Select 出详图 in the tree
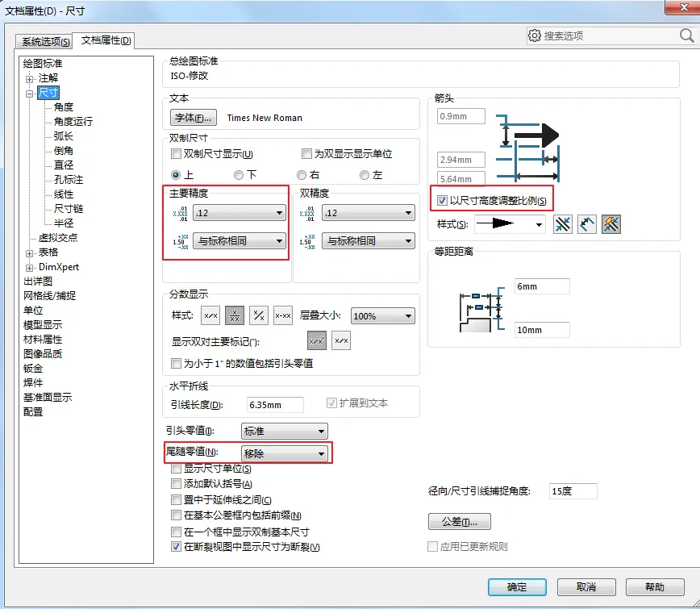Viewport: 700px width, 609px height. 38,282
